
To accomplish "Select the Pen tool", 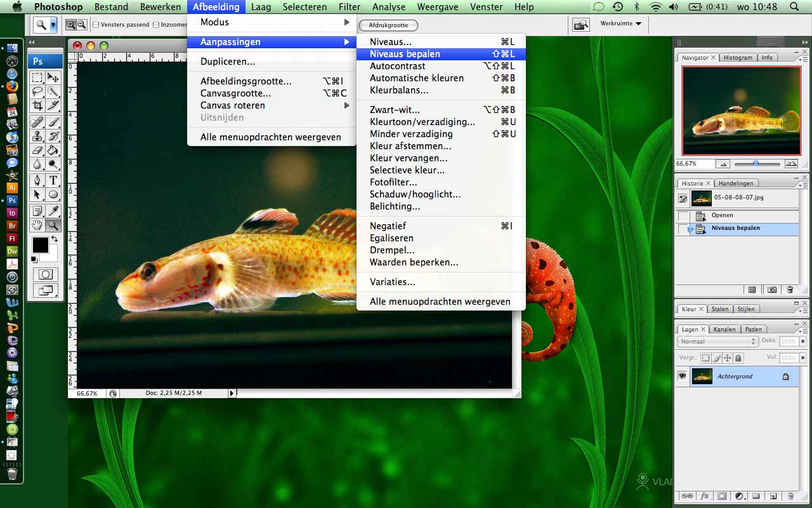I will click(37, 180).
